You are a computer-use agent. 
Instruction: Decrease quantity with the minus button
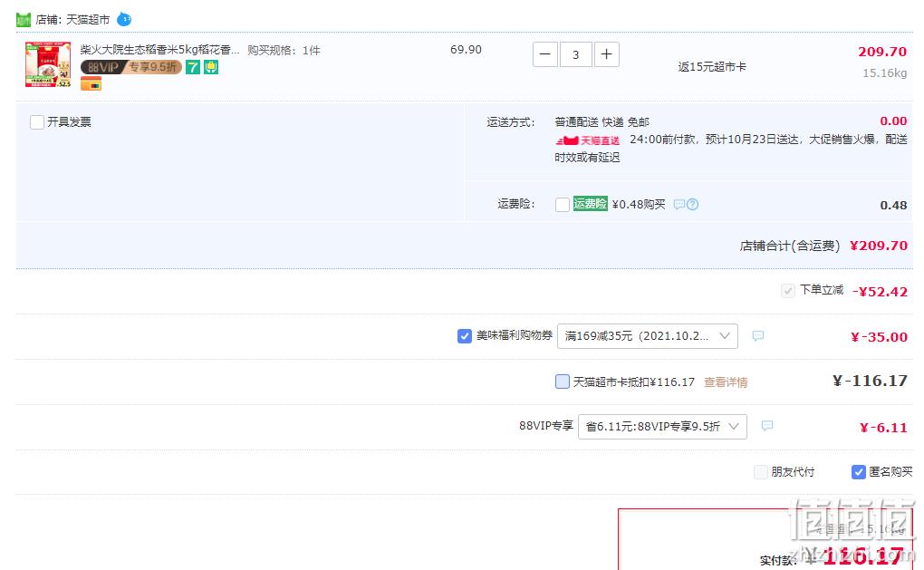[x=545, y=54]
